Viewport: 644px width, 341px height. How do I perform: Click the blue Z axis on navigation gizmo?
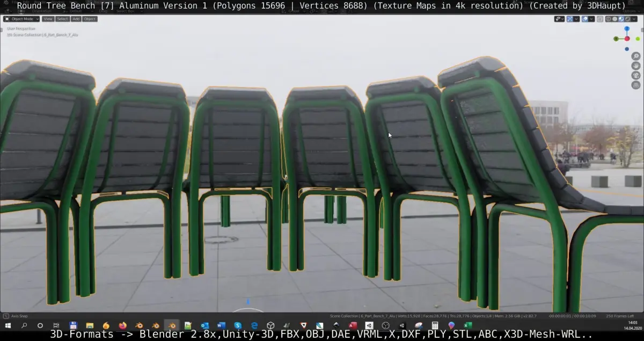point(627,28)
